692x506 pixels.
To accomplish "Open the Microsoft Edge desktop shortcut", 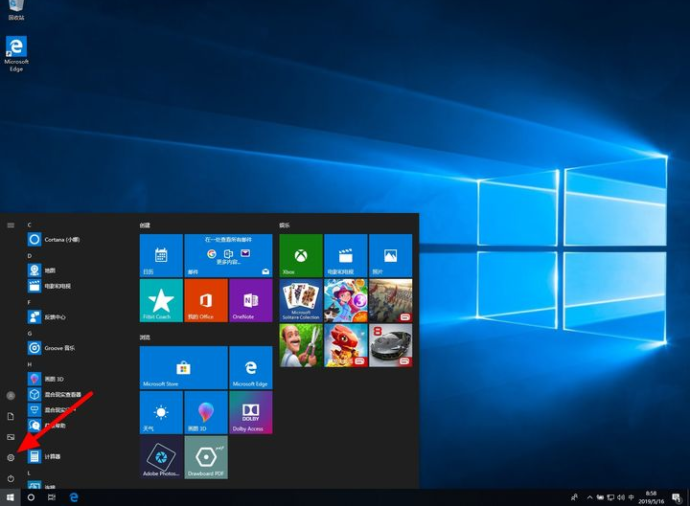I will (16, 53).
